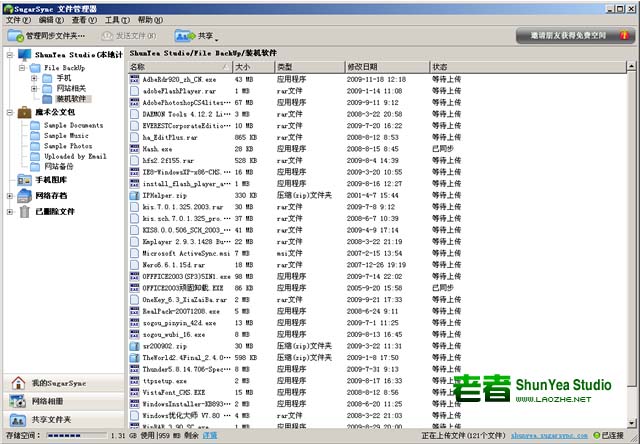The height and width of the screenshot is (444, 640).
Task: Open Sample Photos folder
Action: point(68,146)
